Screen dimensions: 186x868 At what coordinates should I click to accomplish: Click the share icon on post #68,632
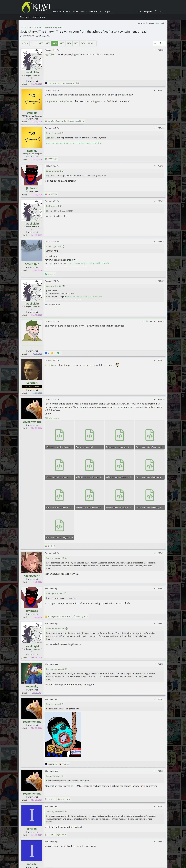pos(155,588)
